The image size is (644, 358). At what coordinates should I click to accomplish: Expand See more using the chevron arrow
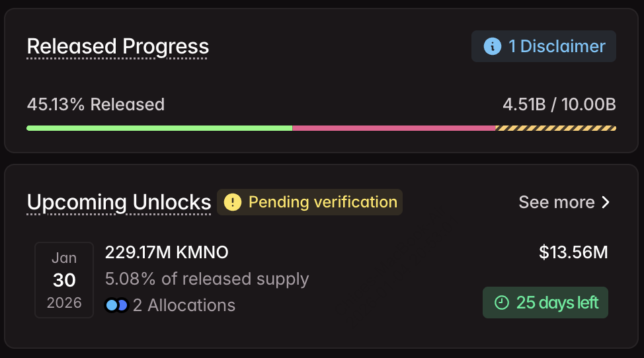coord(606,202)
